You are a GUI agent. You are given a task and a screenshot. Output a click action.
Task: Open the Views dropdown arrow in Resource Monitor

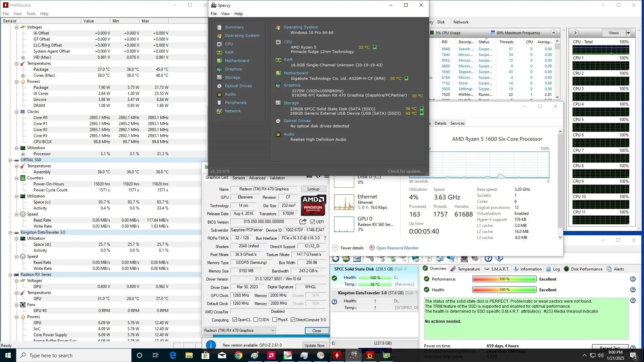[628, 33]
